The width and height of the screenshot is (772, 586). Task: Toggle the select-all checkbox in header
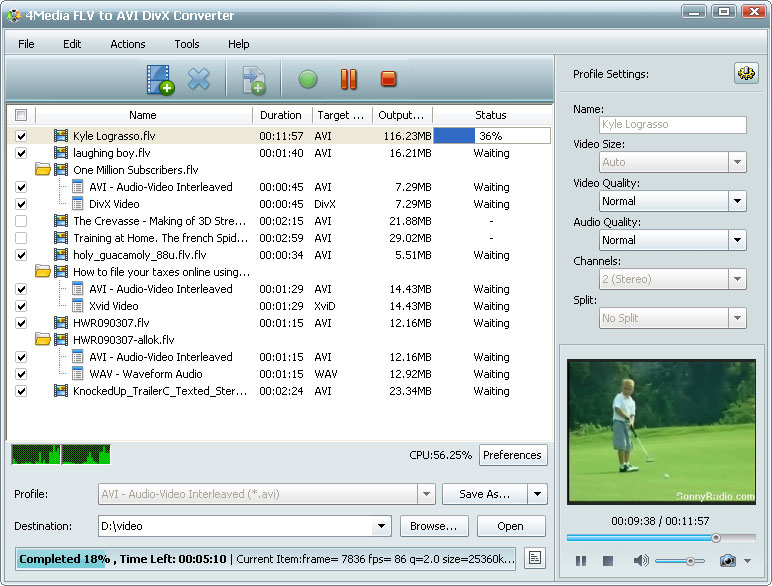[21, 115]
